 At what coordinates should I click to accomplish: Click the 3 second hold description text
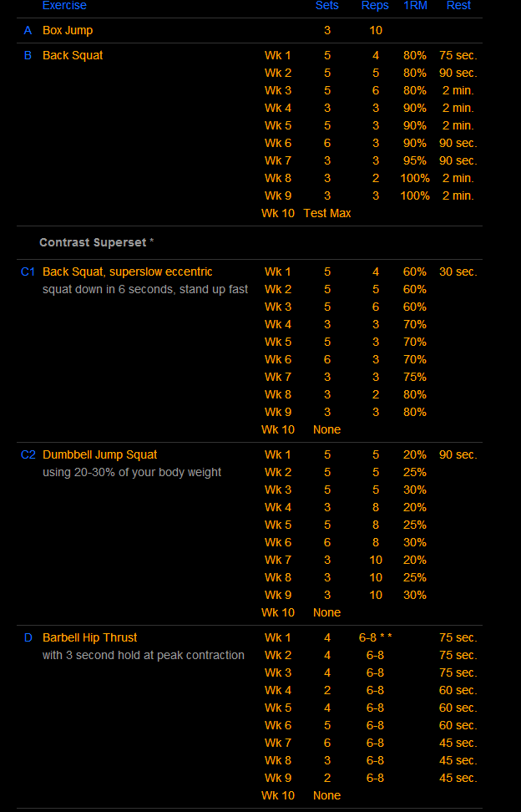coord(144,655)
